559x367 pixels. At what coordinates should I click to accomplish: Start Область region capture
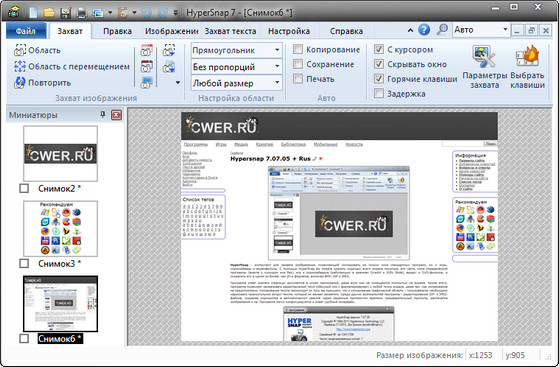click(x=38, y=50)
